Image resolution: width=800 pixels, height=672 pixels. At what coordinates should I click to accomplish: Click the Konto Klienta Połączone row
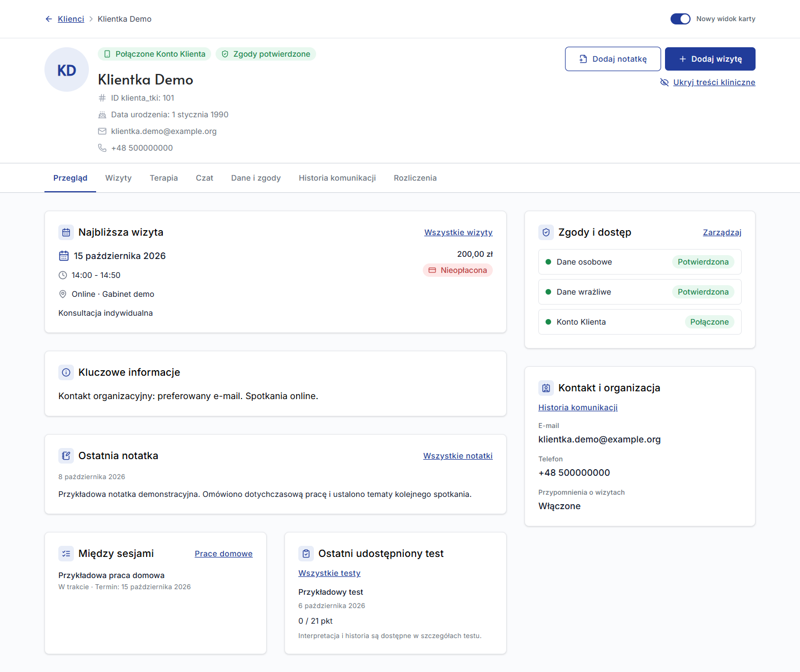640,322
